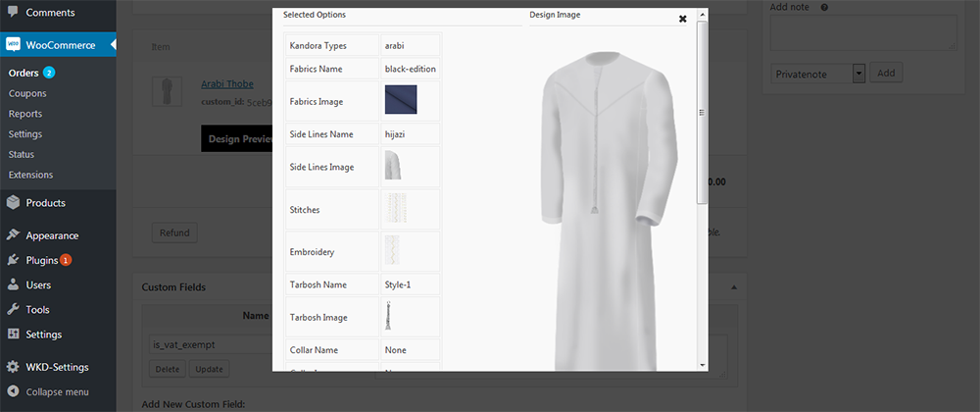The image size is (980, 412).
Task: Click the popup scrollbar down arrow
Action: point(702,365)
